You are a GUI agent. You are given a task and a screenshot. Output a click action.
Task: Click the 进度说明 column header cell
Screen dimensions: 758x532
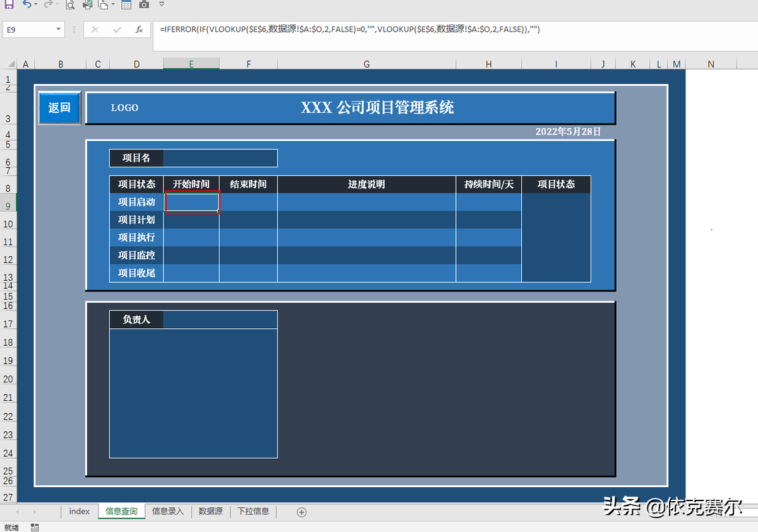point(366,184)
